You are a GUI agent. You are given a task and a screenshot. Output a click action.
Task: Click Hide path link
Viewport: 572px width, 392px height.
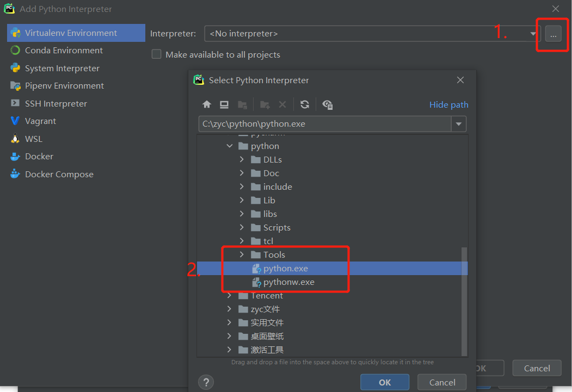448,104
